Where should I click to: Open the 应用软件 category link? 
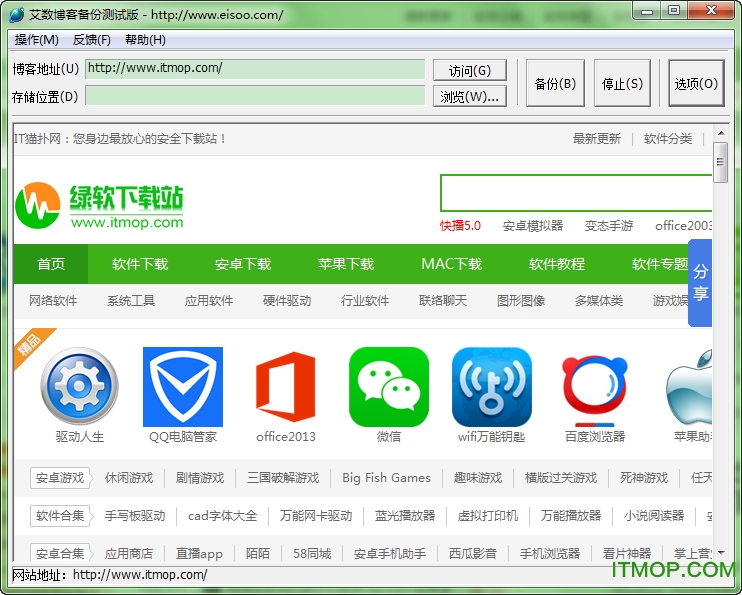pyautogui.click(x=209, y=301)
